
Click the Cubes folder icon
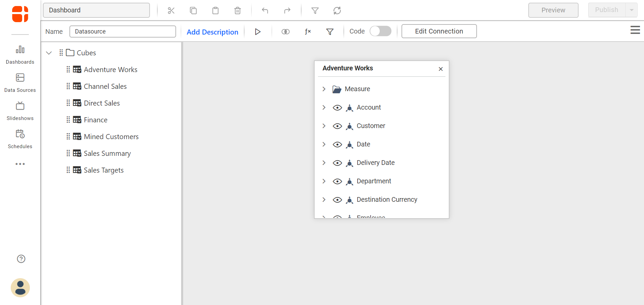coord(70,53)
